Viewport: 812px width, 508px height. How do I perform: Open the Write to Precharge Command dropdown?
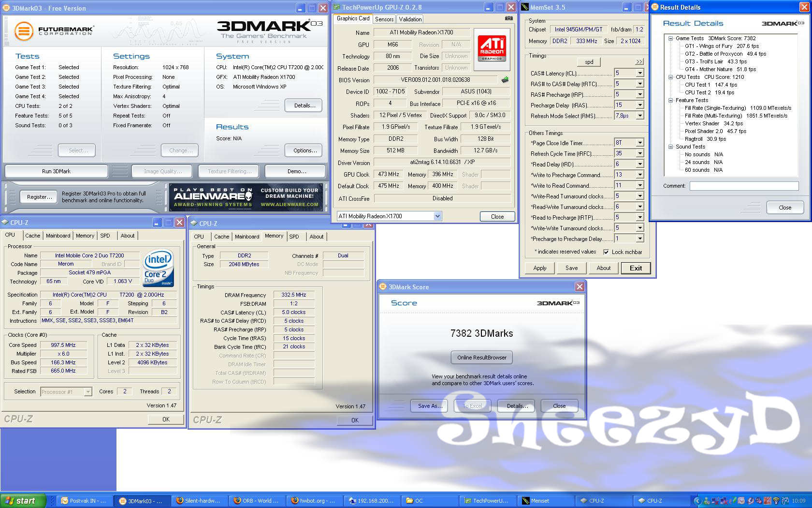pyautogui.click(x=640, y=175)
